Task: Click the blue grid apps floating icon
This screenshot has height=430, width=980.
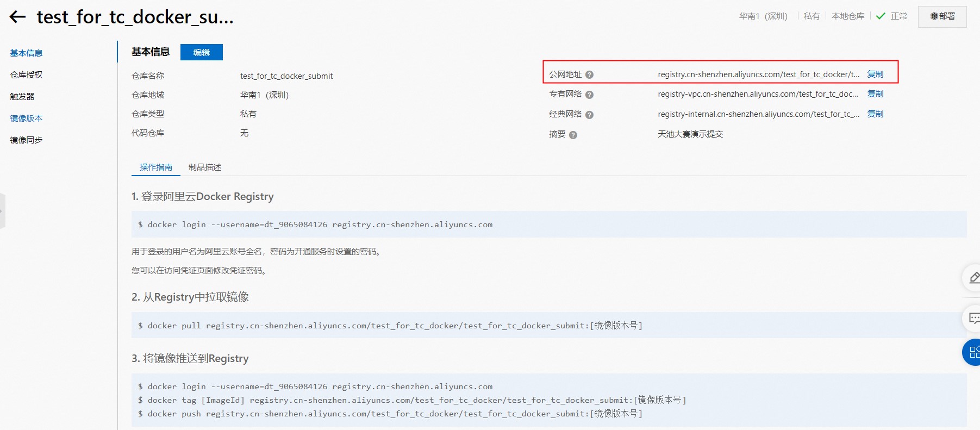Action: 973,352
